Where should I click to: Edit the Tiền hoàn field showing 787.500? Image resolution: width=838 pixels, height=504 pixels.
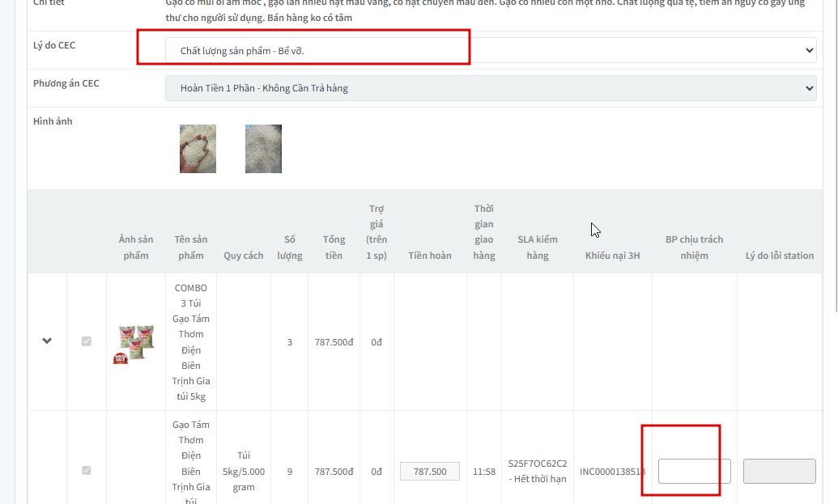[430, 472]
